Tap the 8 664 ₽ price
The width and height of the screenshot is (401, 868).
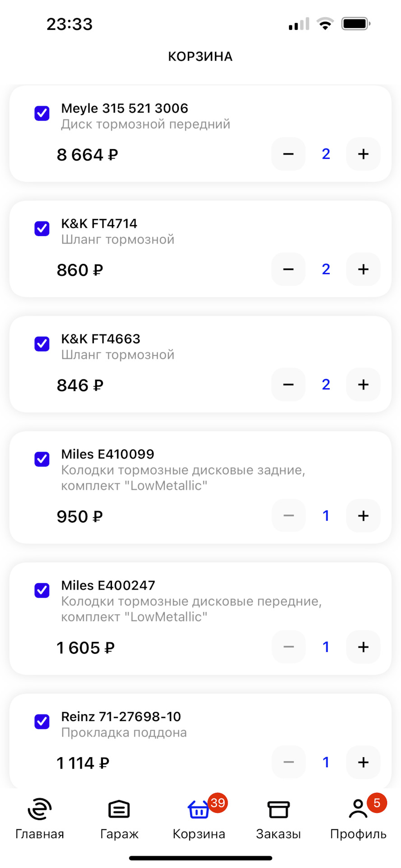coord(87,155)
